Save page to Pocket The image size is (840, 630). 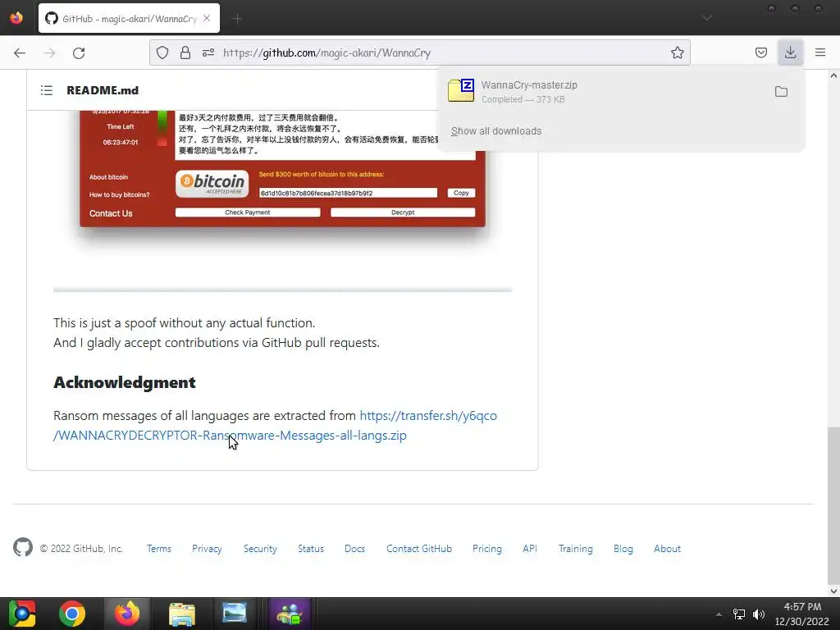(x=761, y=52)
